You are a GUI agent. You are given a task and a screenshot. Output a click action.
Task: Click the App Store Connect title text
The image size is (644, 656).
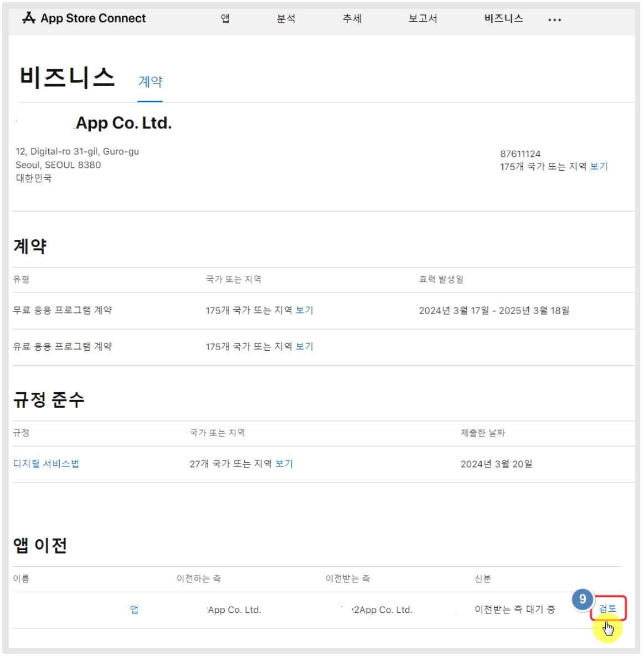coord(93,18)
